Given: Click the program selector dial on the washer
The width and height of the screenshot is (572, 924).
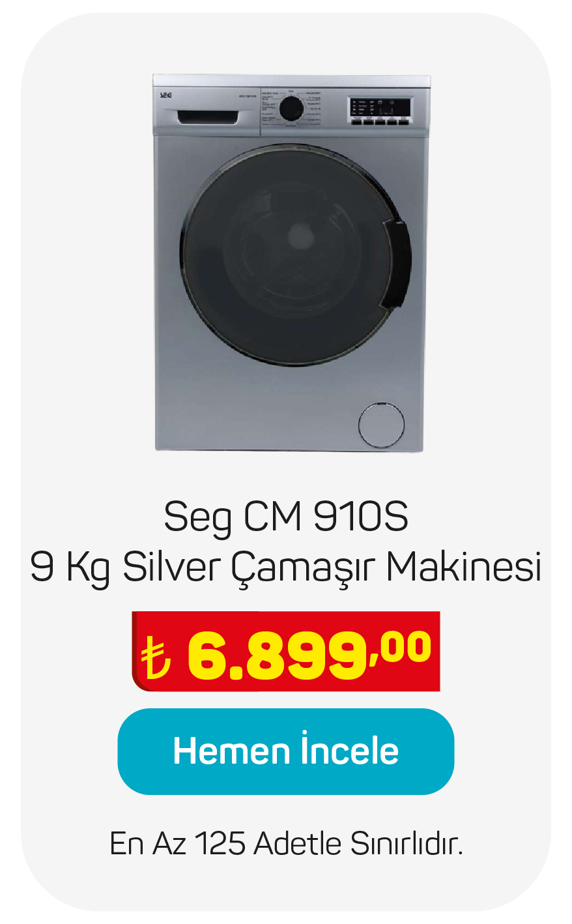Looking at the screenshot, I should pos(291,108).
